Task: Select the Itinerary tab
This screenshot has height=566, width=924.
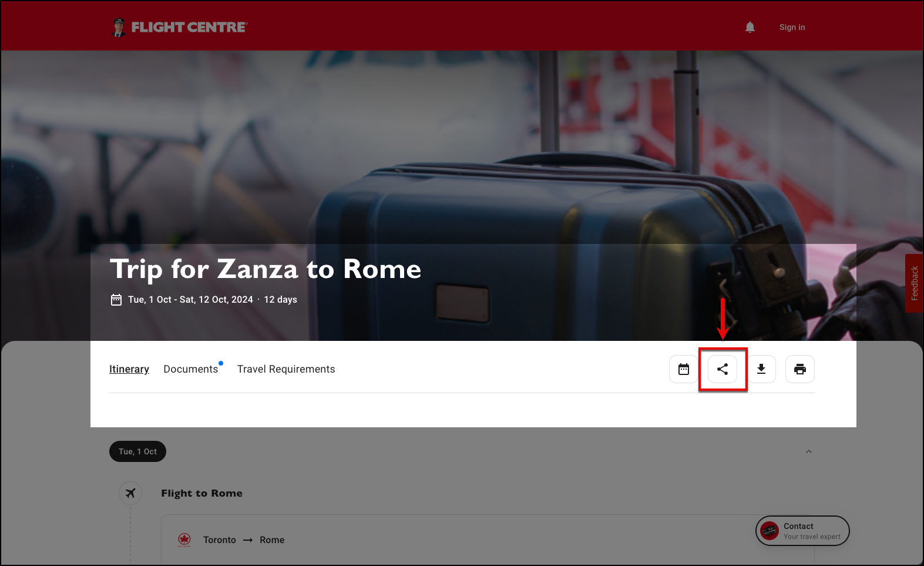Action: coord(129,369)
